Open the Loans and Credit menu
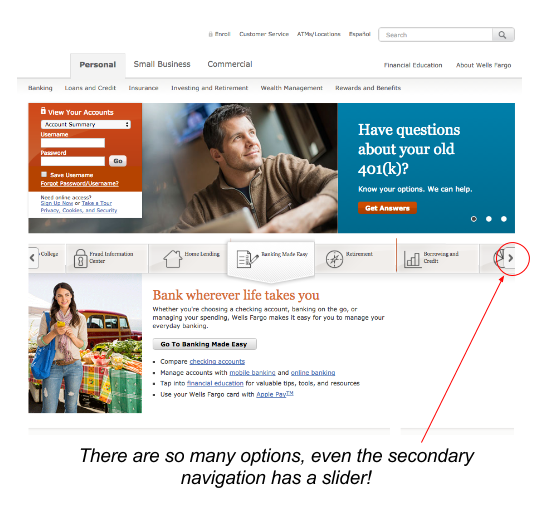553x507 pixels. (90, 88)
